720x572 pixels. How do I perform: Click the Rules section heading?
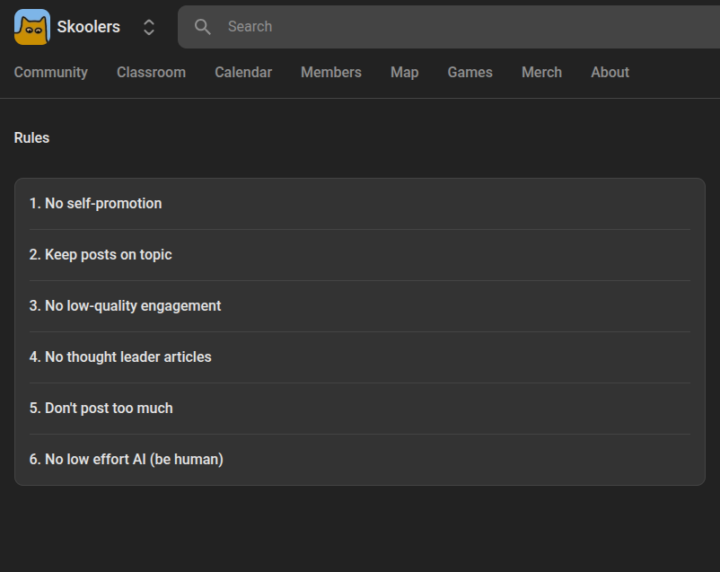click(32, 138)
